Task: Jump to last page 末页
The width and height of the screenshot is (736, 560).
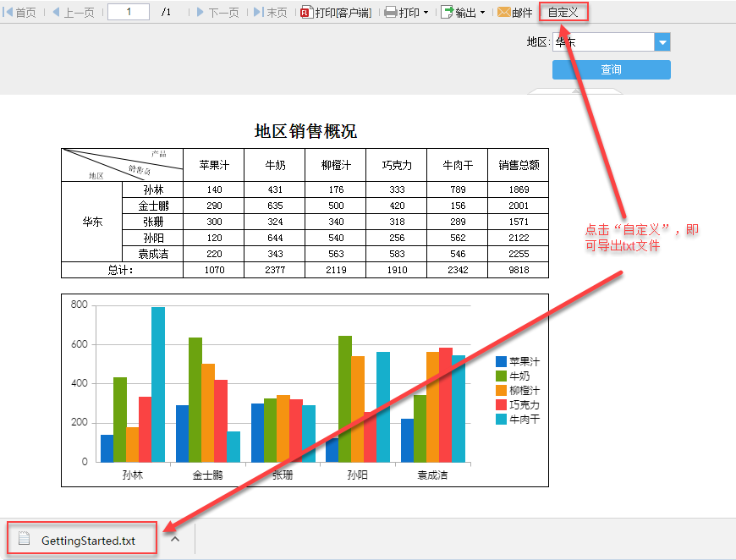Action: click(271, 12)
